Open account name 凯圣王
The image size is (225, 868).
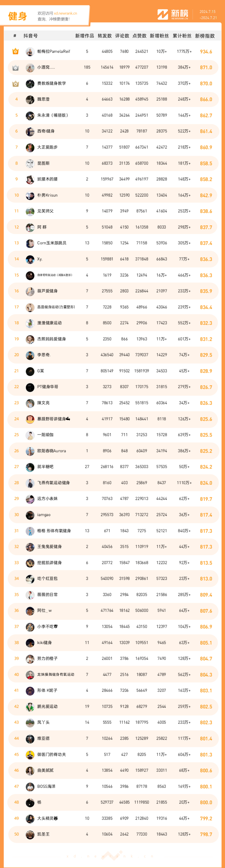click(43, 834)
